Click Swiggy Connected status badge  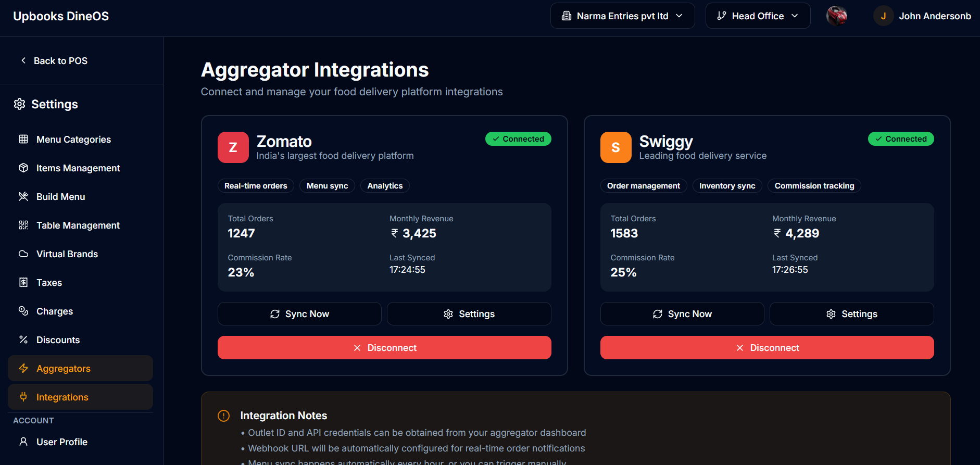(901, 139)
